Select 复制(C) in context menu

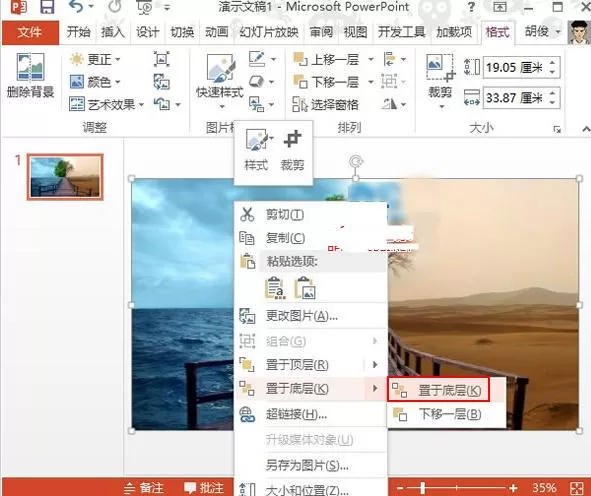311,238
